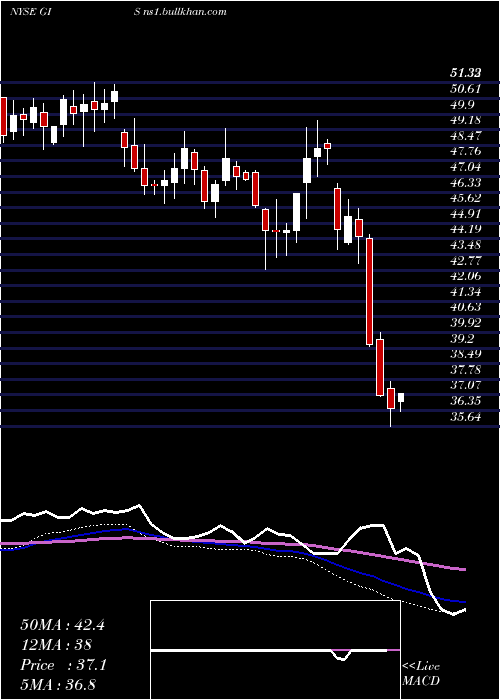Screen dimensions: 500x700
Task: Click the 38.49 price axis label
Action: pyautogui.click(x=465, y=354)
